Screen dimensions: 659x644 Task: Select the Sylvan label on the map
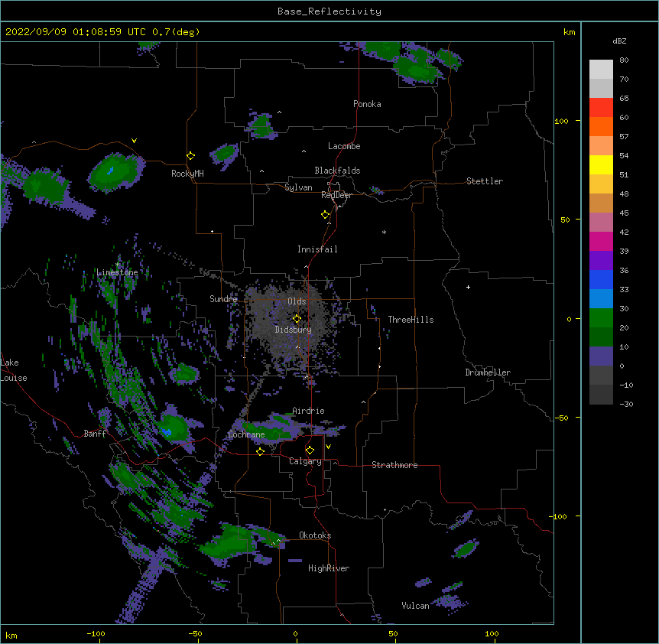point(298,187)
